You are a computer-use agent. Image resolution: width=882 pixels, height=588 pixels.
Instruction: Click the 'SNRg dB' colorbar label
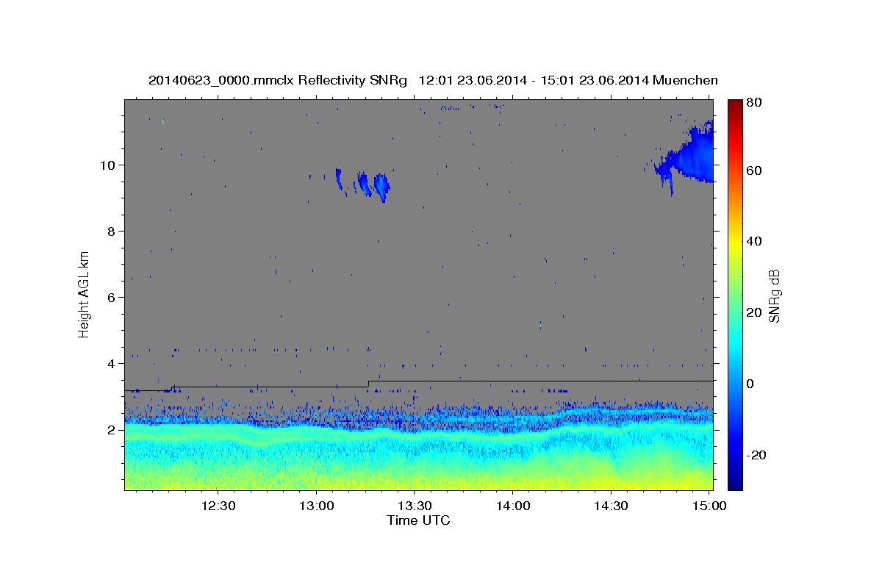click(x=774, y=295)
